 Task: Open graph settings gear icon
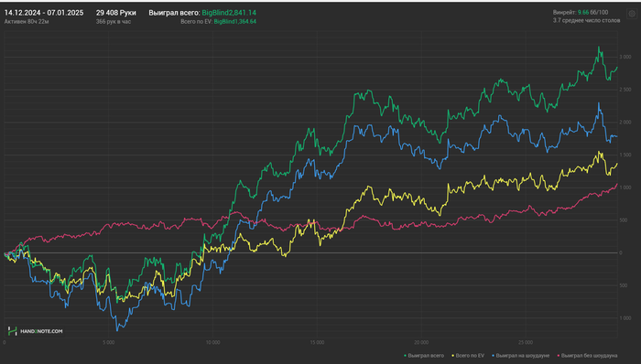[632, 14]
